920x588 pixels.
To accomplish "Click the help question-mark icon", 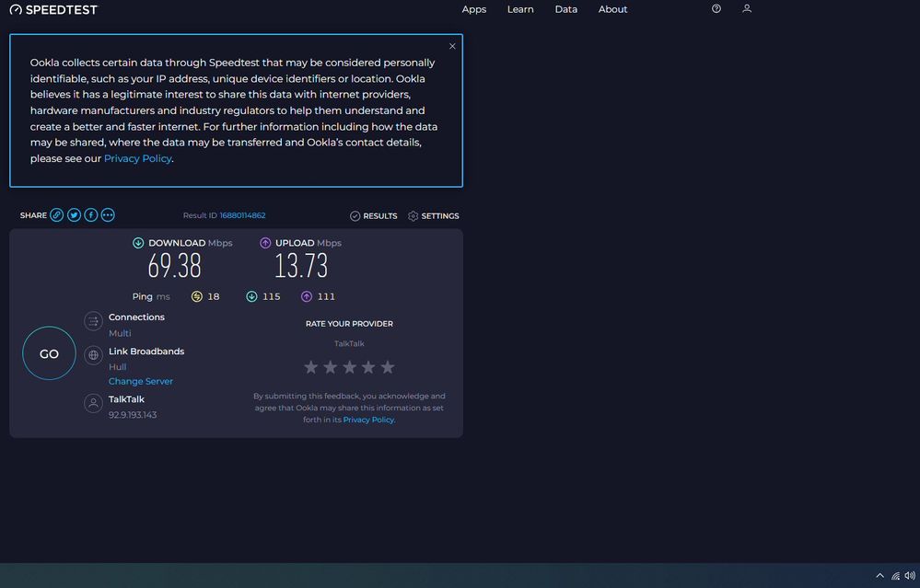I will pyautogui.click(x=716, y=8).
